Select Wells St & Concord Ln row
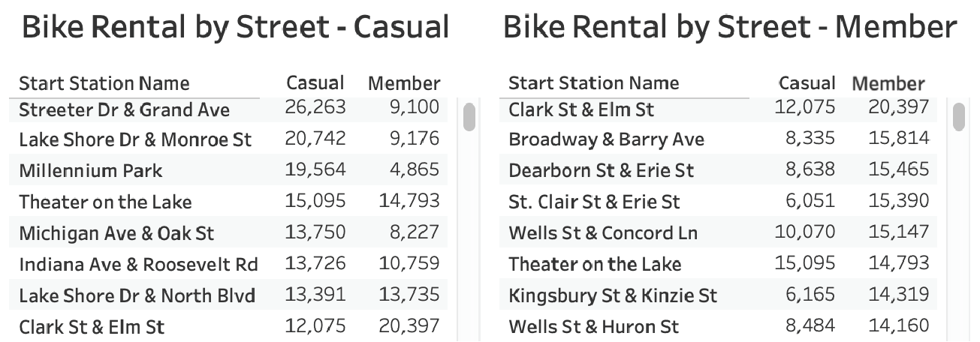 pyautogui.click(x=718, y=232)
